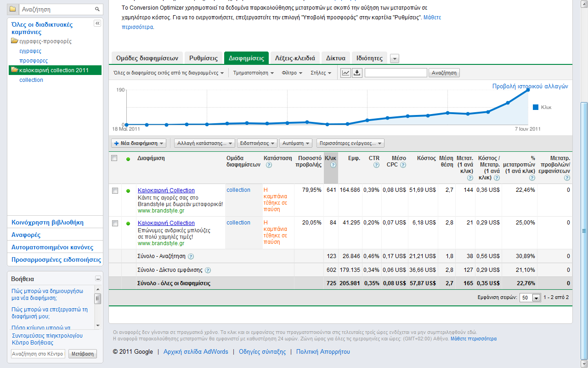Open the Μάθετε περισσότερα link in the footer note
The height and width of the screenshot is (368, 588).
pyautogui.click(x=474, y=339)
